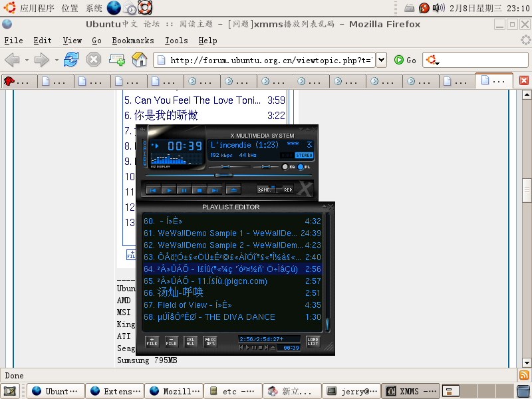Image resolution: width=532 pixels, height=399 pixels.
Task: Click the Firefox Forward arrow
Action: [x=42, y=60]
